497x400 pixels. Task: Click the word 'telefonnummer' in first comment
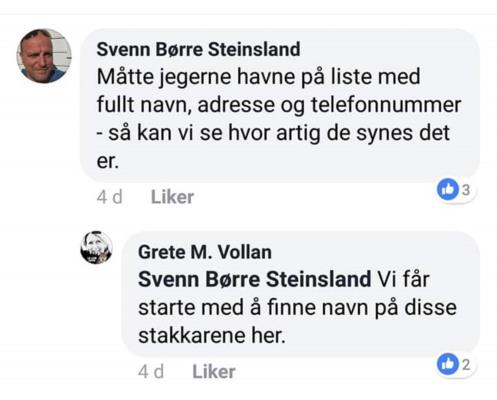[x=386, y=104]
